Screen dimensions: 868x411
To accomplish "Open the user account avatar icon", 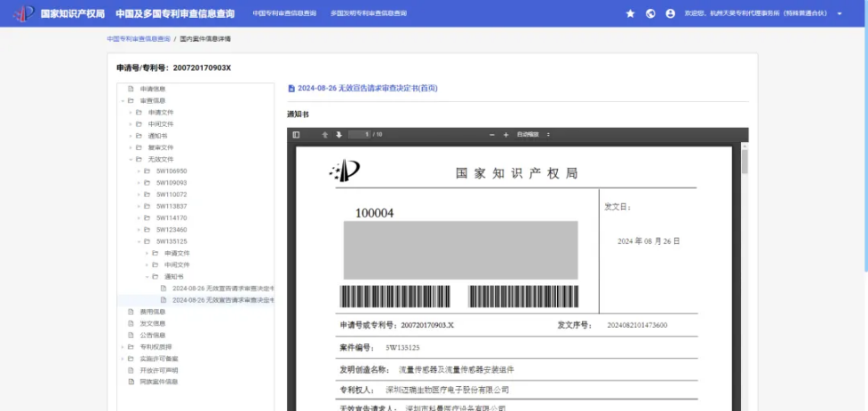I will point(670,13).
